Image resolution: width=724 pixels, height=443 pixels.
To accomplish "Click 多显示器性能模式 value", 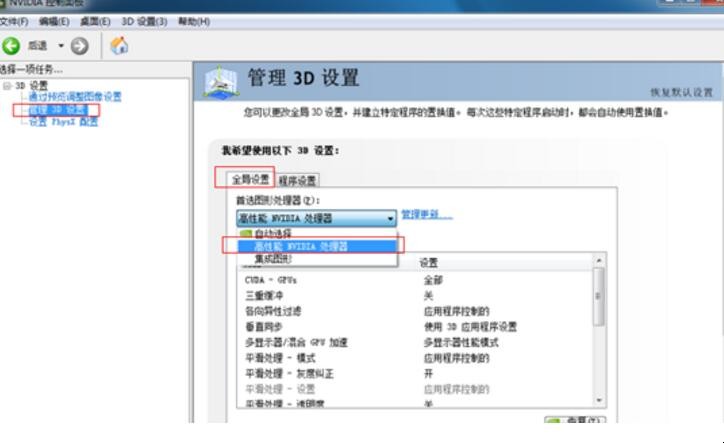I will (461, 342).
